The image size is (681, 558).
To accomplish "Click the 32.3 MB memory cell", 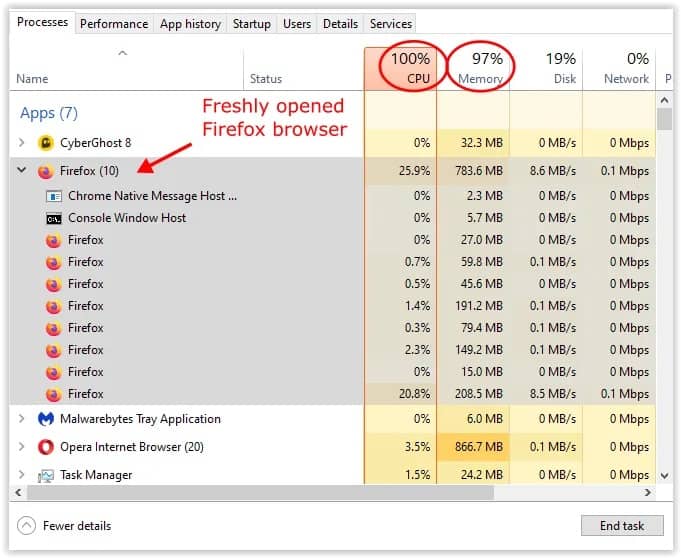I will click(473, 143).
